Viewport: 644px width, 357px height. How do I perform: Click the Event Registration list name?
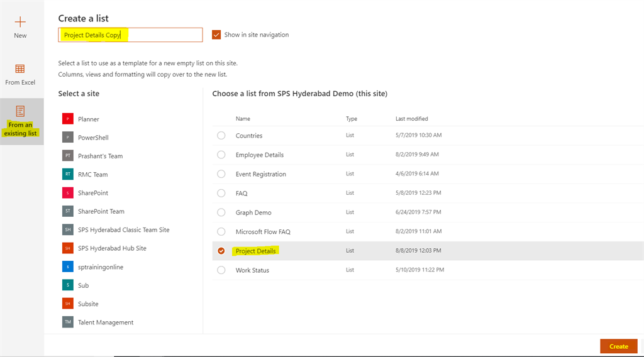pos(261,174)
